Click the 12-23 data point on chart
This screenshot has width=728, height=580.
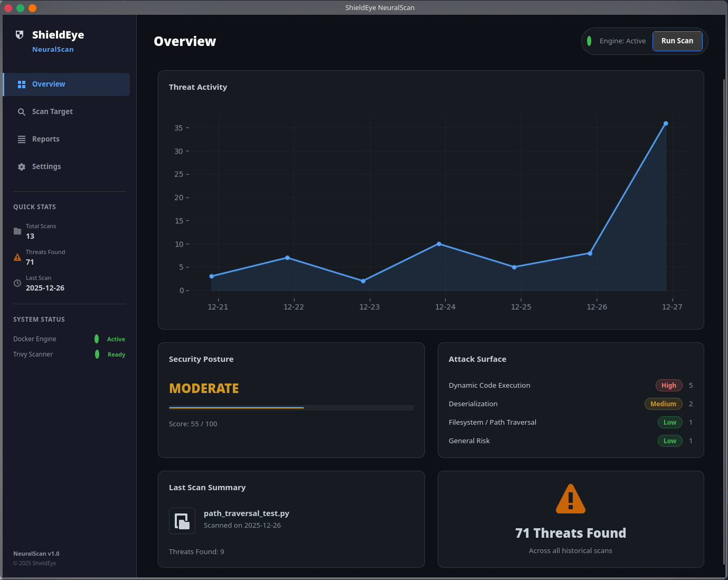point(363,281)
